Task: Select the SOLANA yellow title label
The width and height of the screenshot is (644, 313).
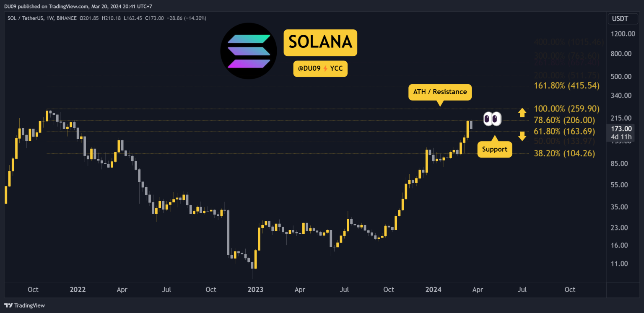Action: pyautogui.click(x=320, y=42)
